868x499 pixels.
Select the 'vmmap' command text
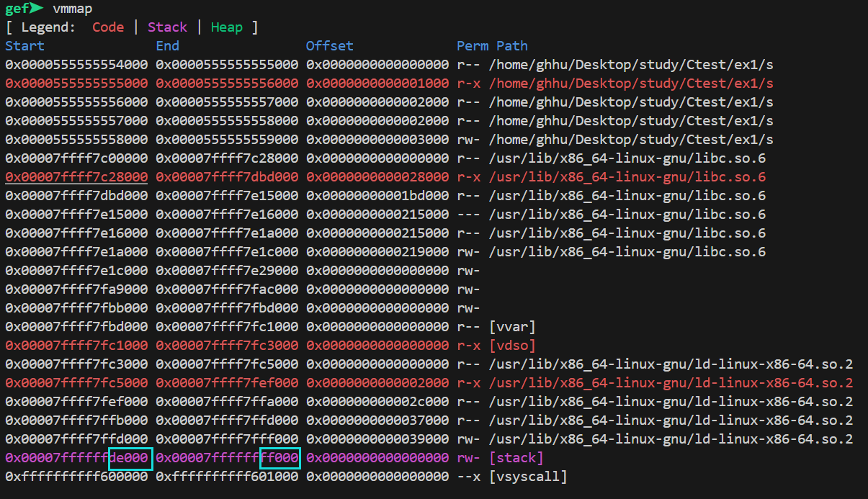[x=72, y=9]
